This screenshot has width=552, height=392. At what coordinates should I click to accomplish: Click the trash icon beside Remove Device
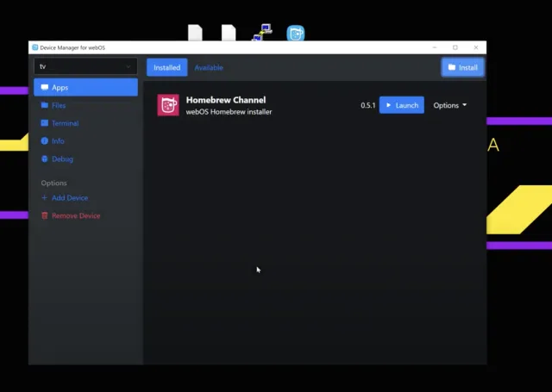click(44, 215)
